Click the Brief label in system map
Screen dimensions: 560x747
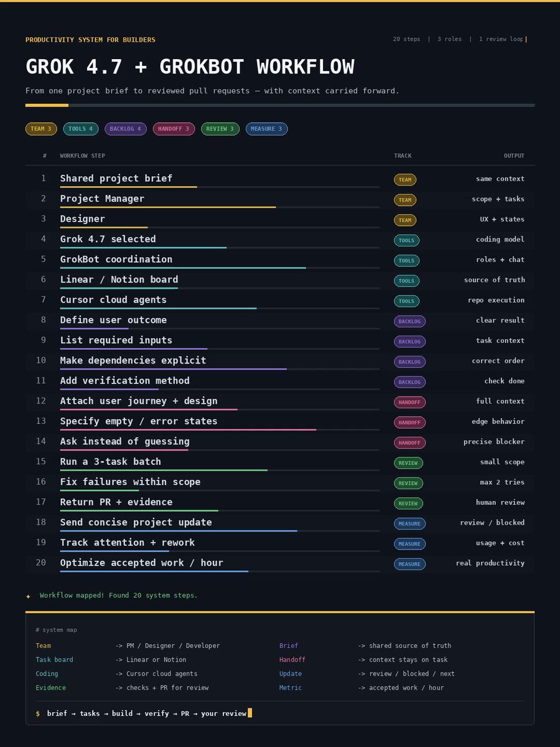289,646
